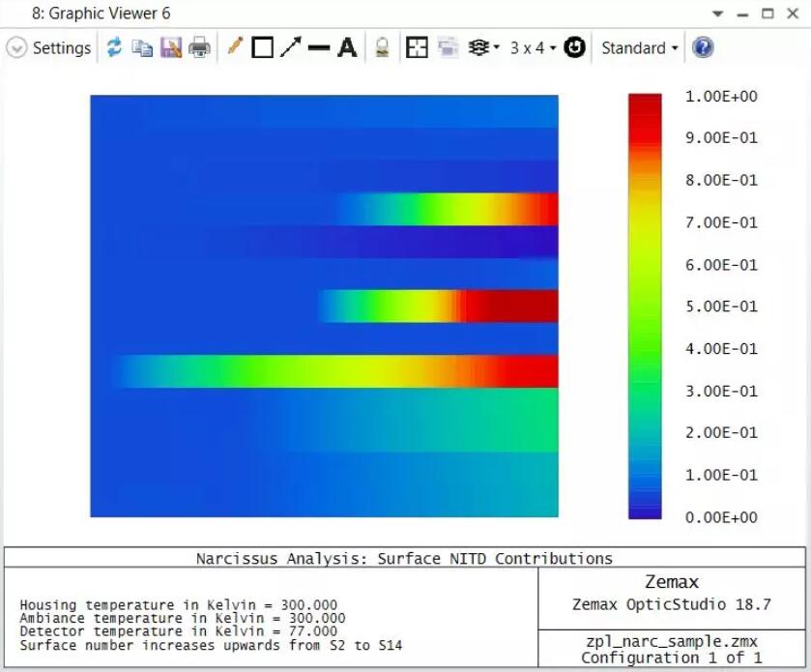Toggle the circular auto-update icon
The height and width of the screenshot is (672, 811).
[574, 47]
